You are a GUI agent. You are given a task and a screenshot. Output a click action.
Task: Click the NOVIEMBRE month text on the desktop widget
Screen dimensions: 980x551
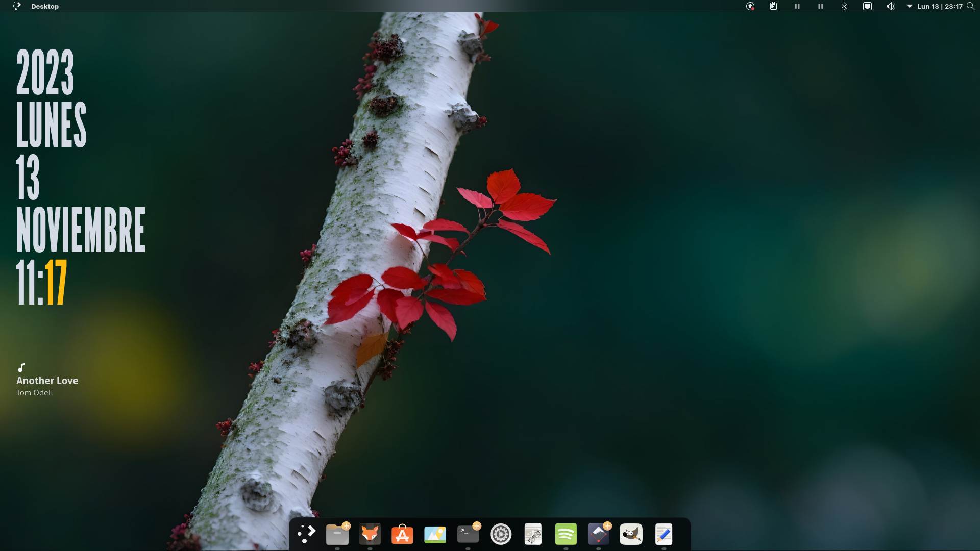(x=81, y=230)
